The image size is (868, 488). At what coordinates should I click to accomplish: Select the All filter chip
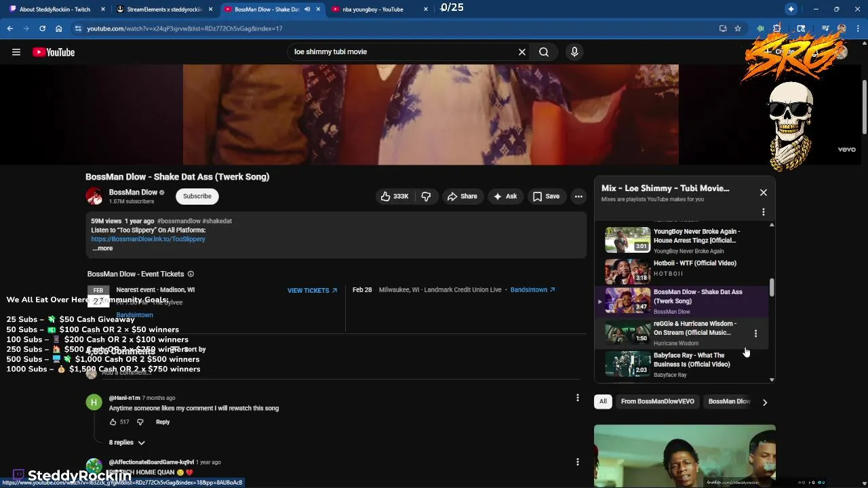tap(603, 401)
